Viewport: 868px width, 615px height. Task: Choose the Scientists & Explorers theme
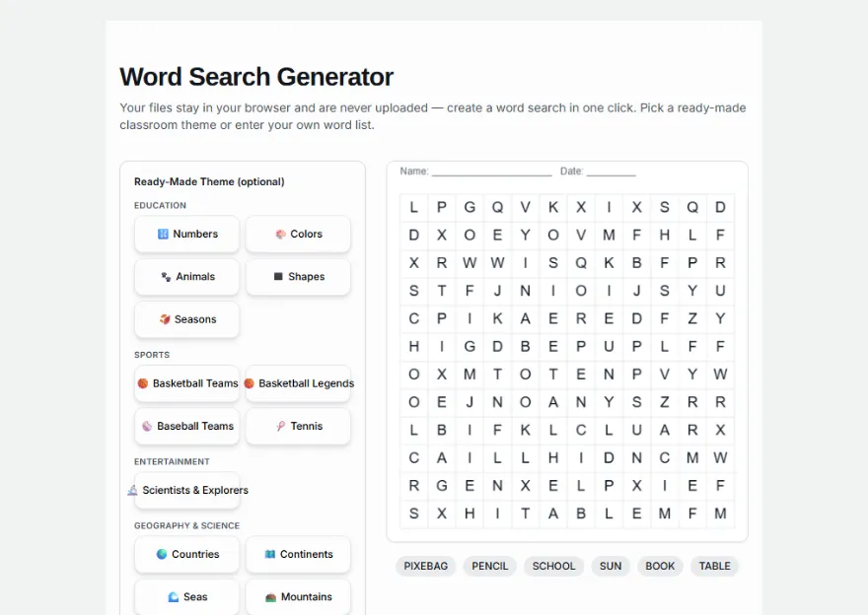[187, 490]
